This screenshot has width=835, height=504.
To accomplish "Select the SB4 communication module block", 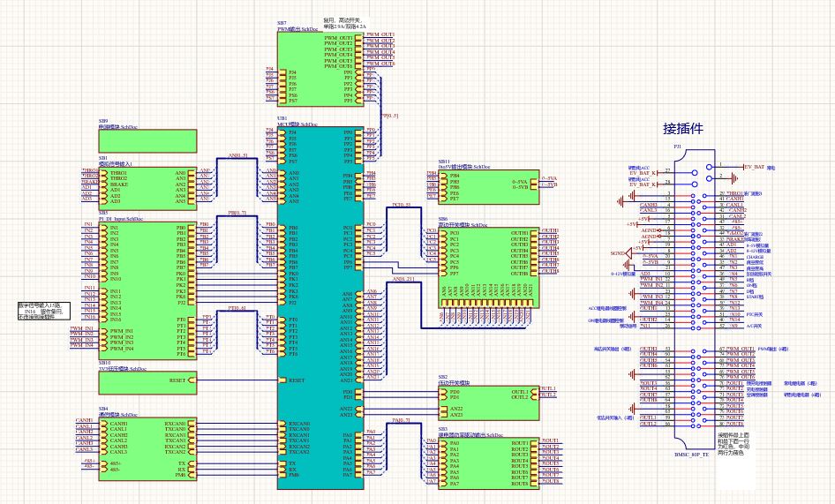I will point(147,448).
